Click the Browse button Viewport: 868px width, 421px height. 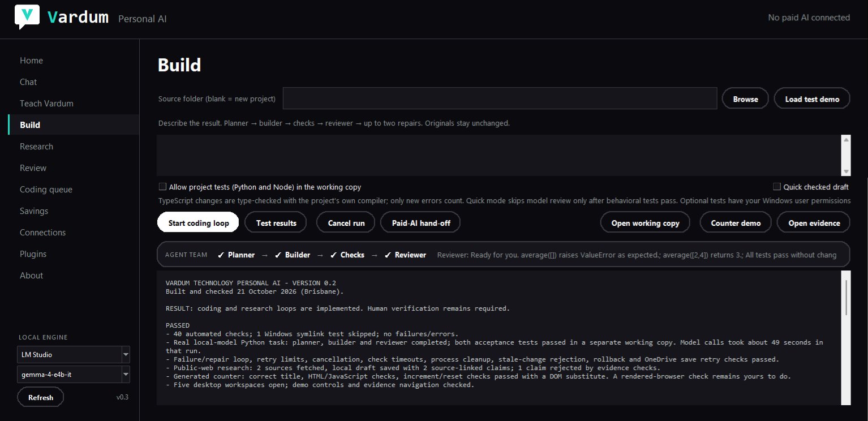745,99
